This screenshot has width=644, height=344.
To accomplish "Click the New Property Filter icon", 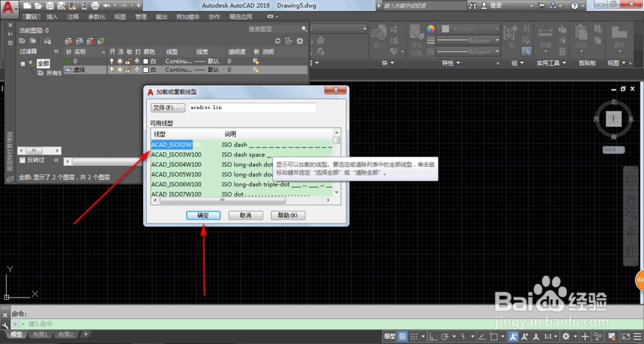I will 22,41.
